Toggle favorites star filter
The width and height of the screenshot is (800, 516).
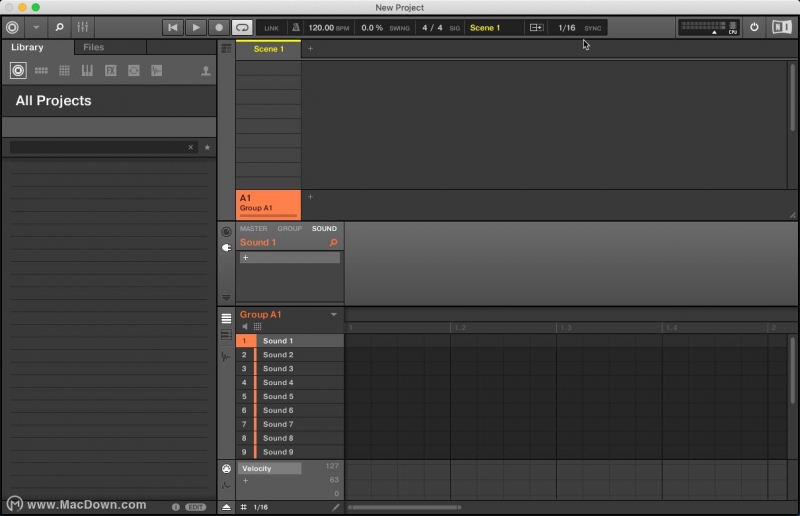pyautogui.click(x=207, y=148)
